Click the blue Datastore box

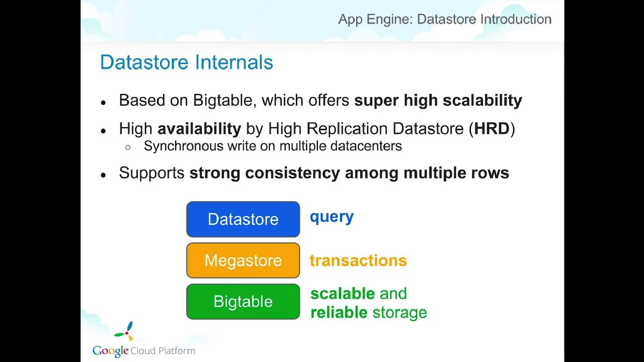coord(243,219)
